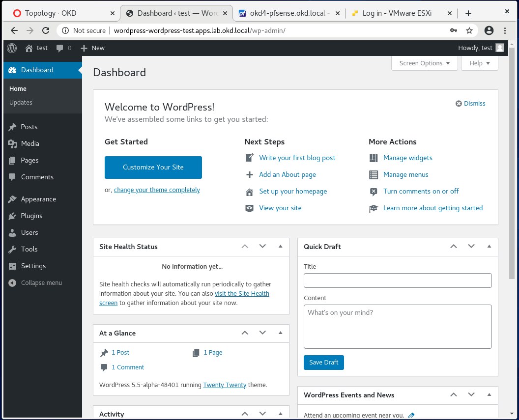Click the Dismiss X icon
Image resolution: width=519 pixels, height=420 pixels.
(459, 104)
